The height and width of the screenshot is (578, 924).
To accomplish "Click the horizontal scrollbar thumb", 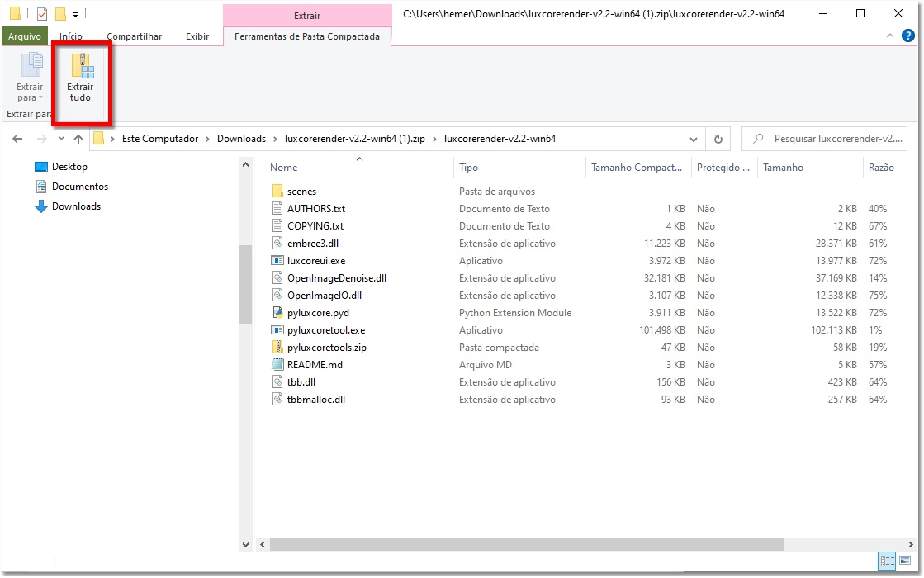I will (527, 545).
